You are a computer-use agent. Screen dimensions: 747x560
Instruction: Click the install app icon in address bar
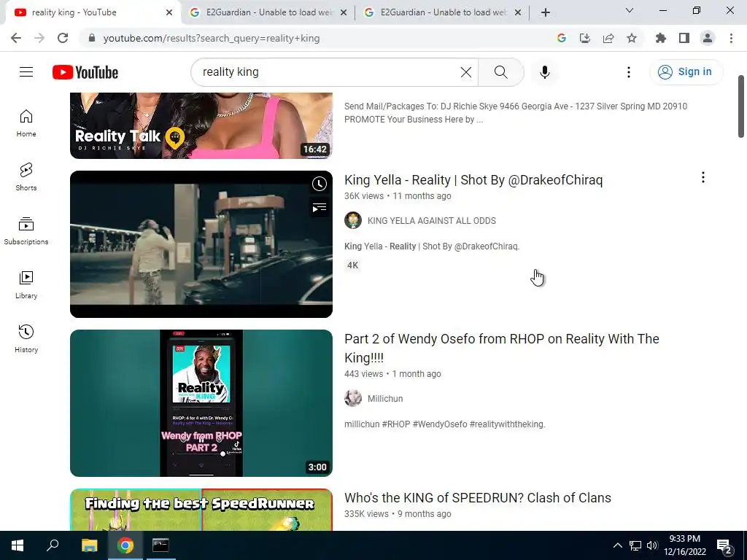585,38
